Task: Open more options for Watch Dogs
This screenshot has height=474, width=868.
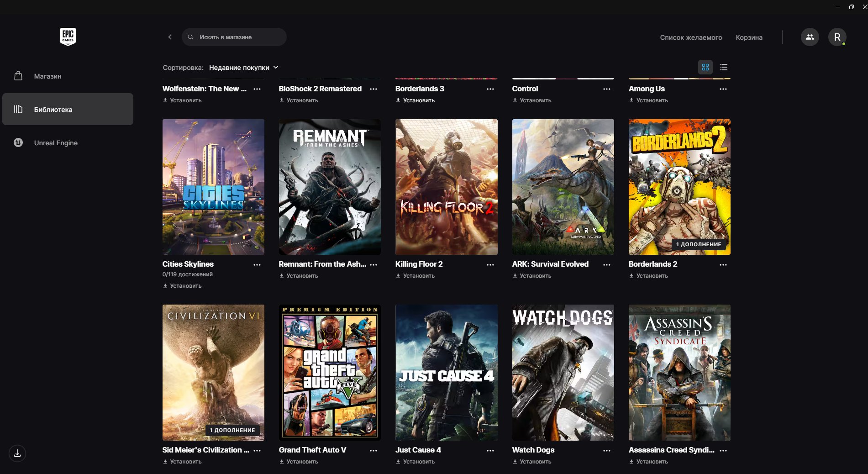Action: click(607, 451)
